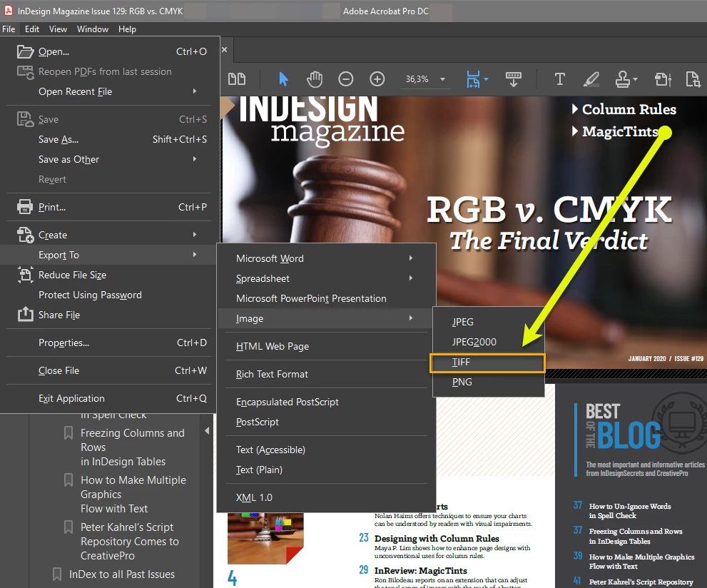Select HTML Web Page export

(327, 346)
